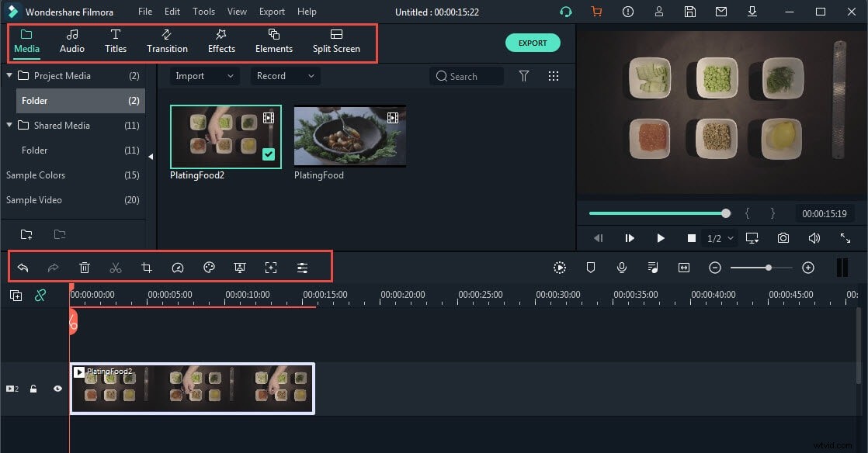Expand the Record dropdown menu
The height and width of the screenshot is (453, 868).
tap(284, 76)
